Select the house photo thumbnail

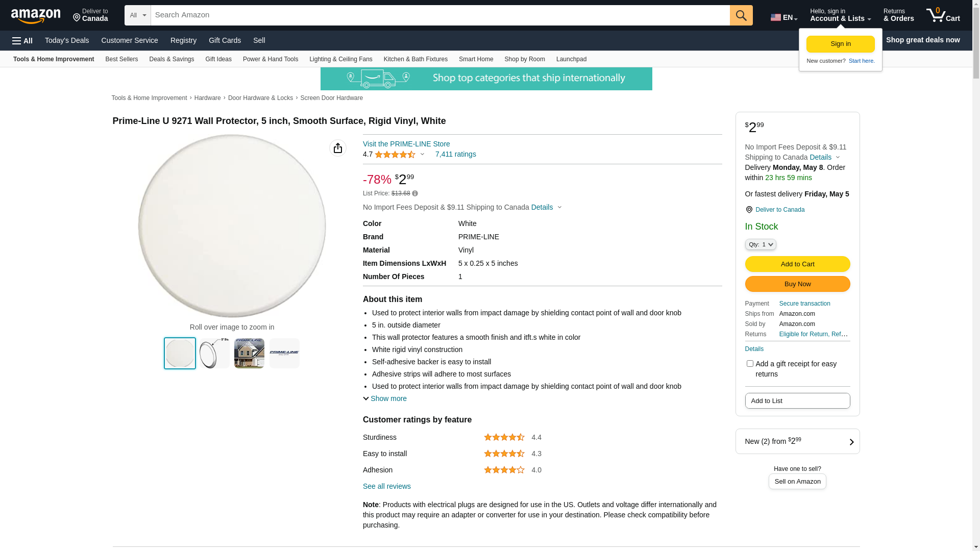tap(249, 353)
